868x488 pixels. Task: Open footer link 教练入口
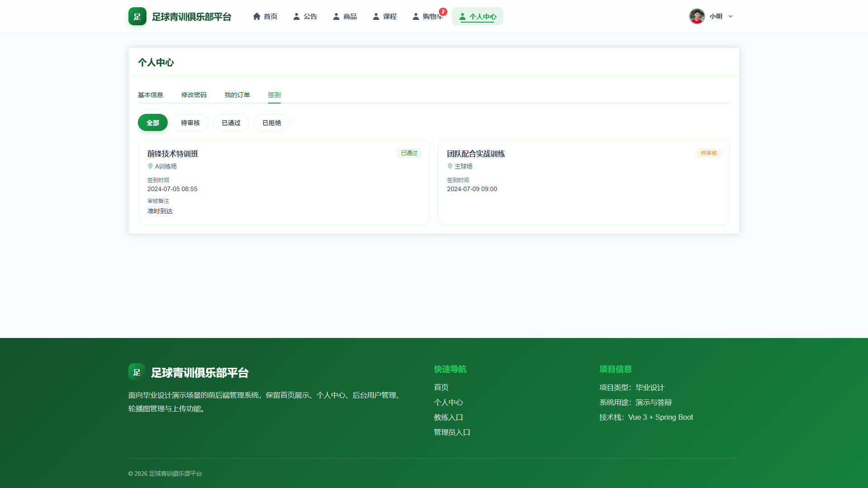448,417
